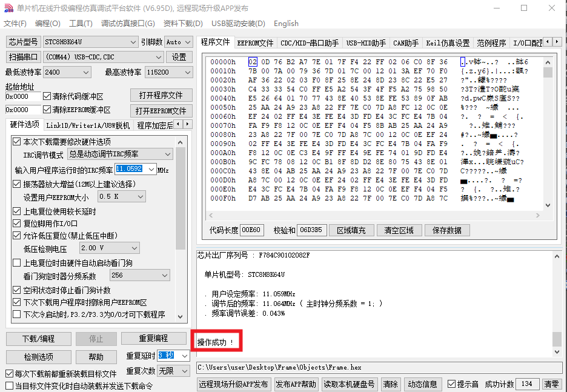The height and width of the screenshot is (392, 567).
Task: Click the 校验和 06D3B5 field
Action: (311, 230)
